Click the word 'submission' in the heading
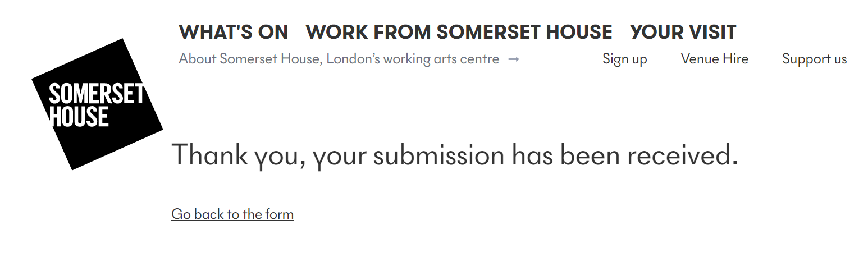868x266 pixels. click(438, 155)
